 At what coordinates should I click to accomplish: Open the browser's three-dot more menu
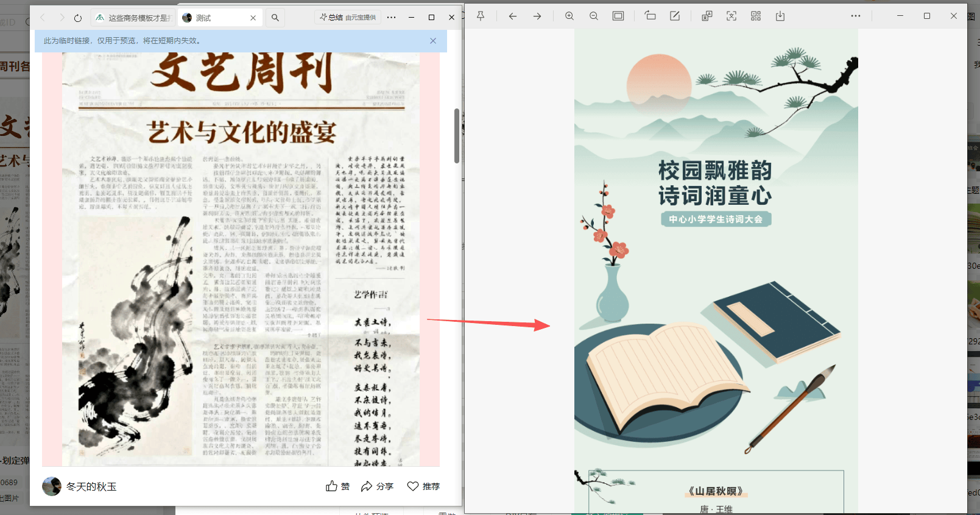click(x=391, y=18)
